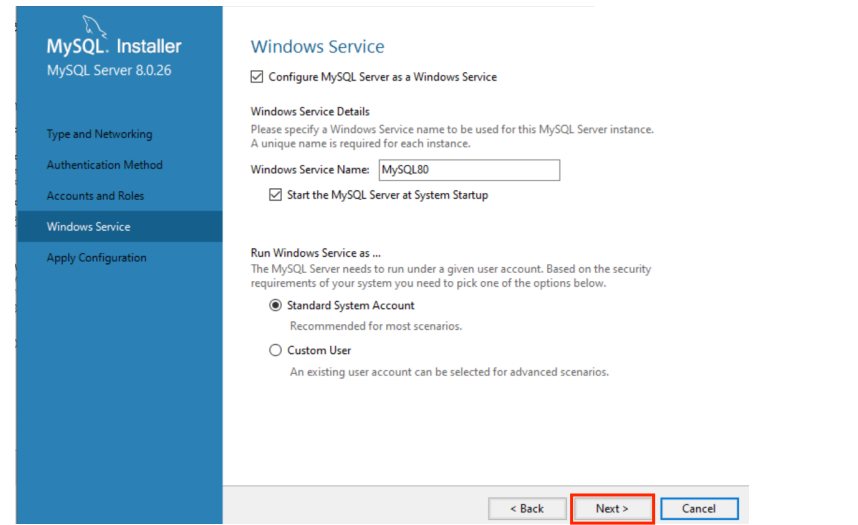The width and height of the screenshot is (858, 525).
Task: Select the Custom User radio option
Action: 275,350
